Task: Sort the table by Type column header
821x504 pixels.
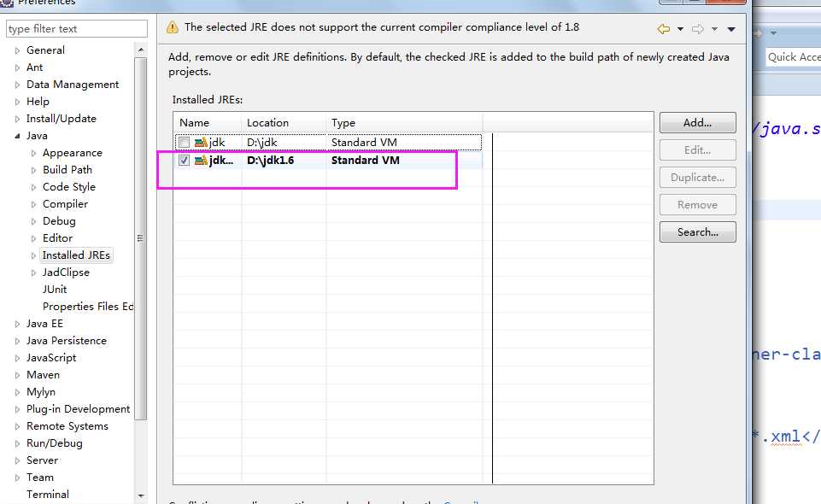Action: 404,123
